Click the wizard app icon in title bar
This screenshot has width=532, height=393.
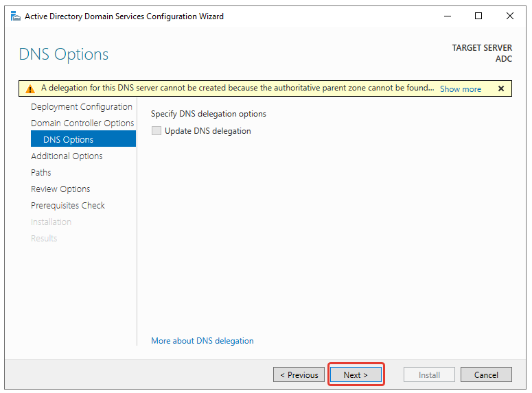point(15,16)
